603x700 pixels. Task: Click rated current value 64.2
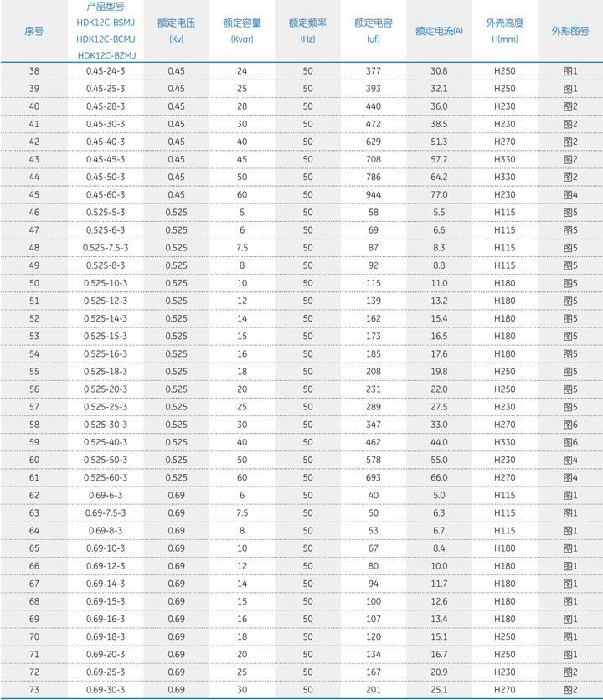(x=439, y=178)
